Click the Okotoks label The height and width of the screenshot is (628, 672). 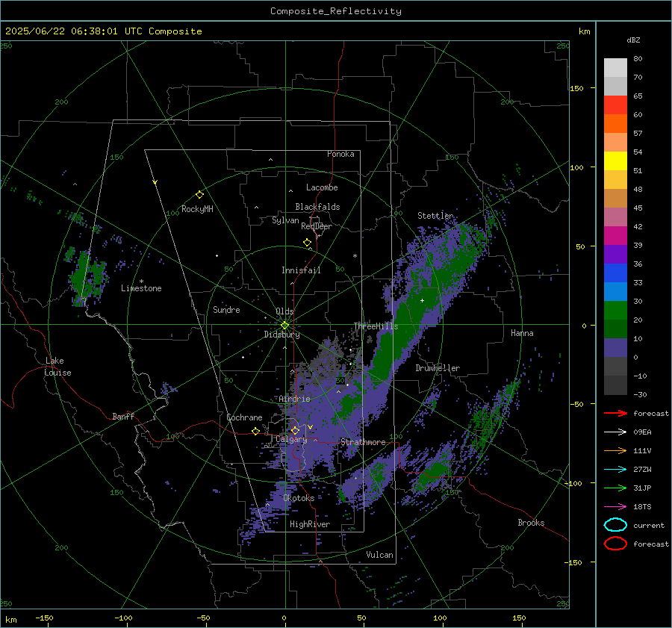click(299, 498)
